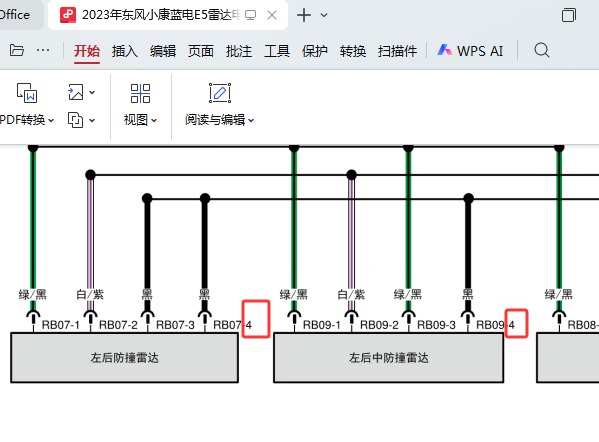Screen dimensions: 599x442
Task: Close the 2023年东风小康蓝电E5 document tab
Action: [x=272, y=15]
